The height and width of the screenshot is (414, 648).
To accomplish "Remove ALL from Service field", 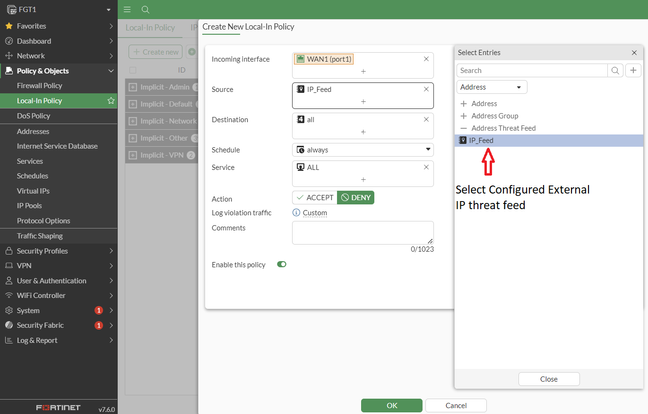I will coord(426,167).
